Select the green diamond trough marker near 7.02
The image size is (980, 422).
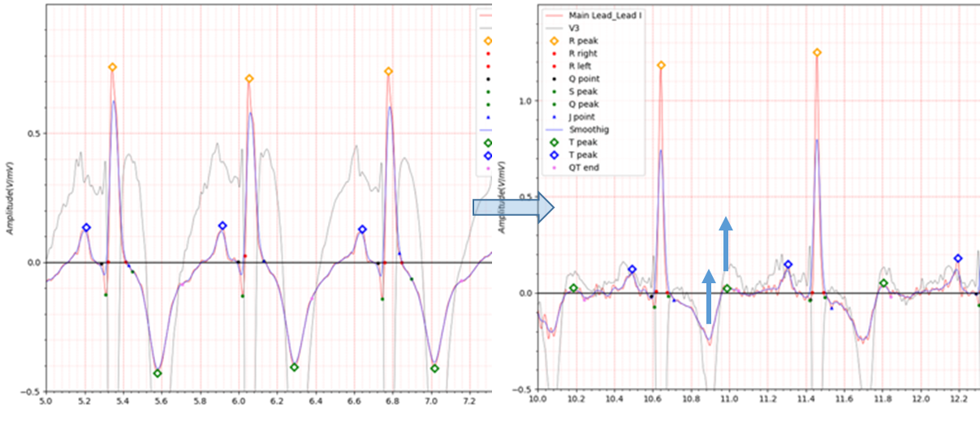tap(434, 368)
